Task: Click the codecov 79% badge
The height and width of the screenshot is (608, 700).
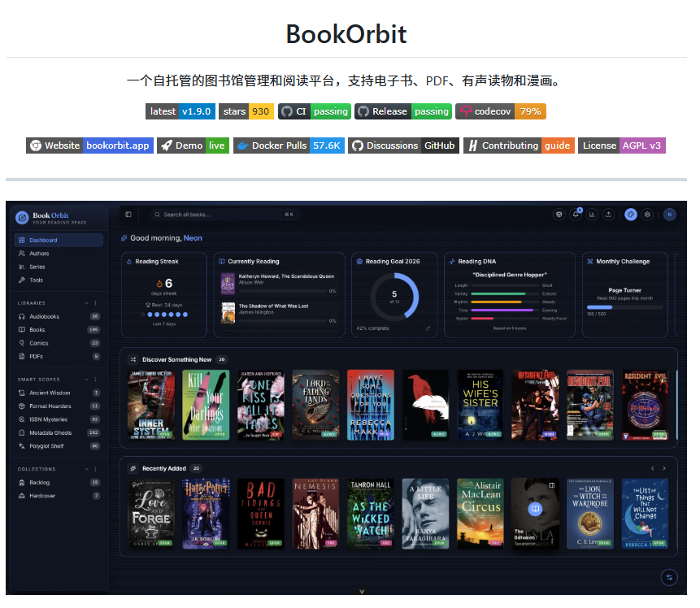Action: pyautogui.click(x=501, y=111)
